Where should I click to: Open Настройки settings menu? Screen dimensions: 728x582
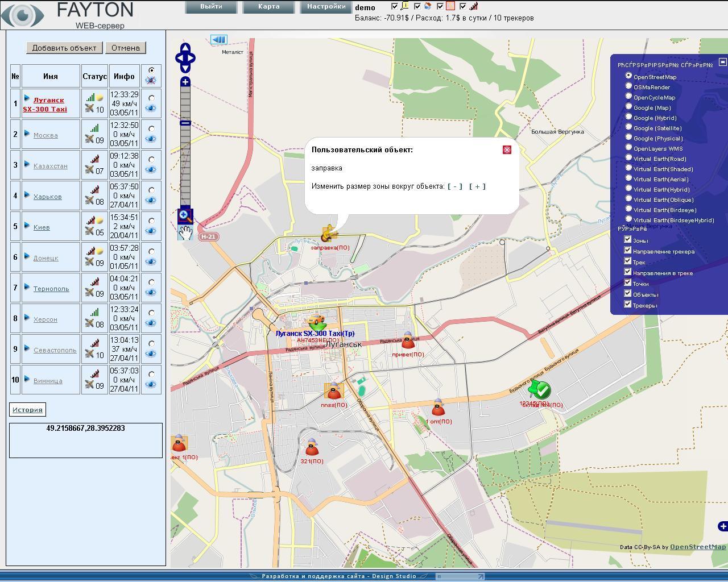pyautogui.click(x=326, y=7)
